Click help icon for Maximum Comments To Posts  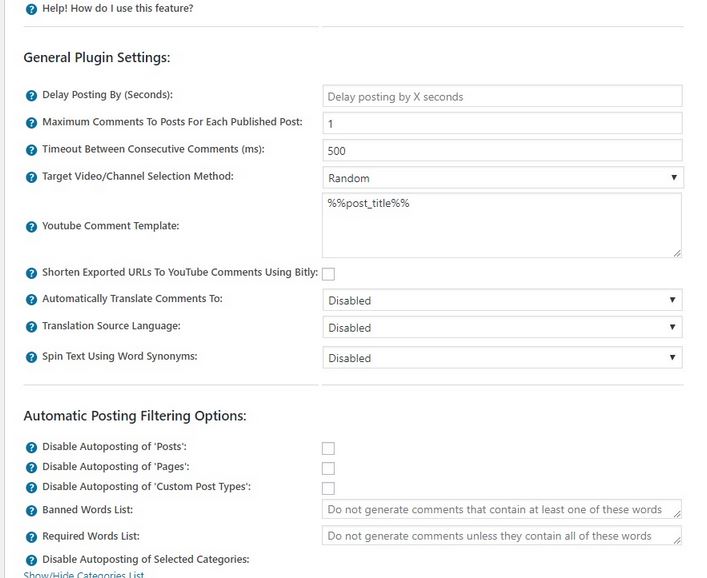pyautogui.click(x=31, y=123)
